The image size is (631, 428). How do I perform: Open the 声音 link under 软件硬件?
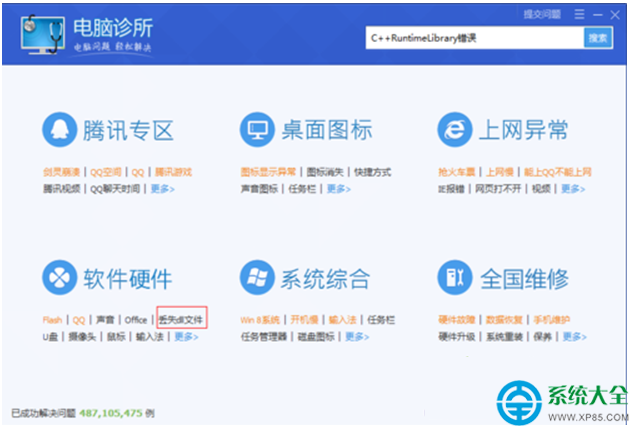click(105, 320)
